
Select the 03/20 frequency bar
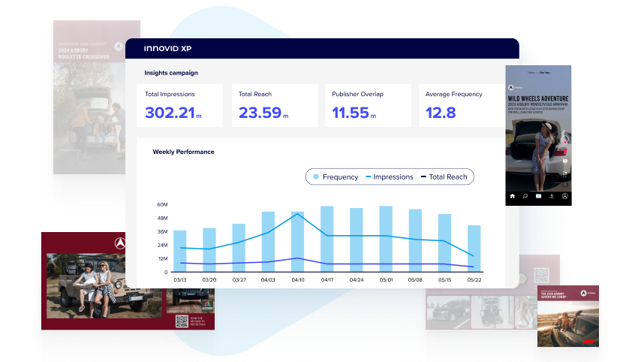(209, 250)
